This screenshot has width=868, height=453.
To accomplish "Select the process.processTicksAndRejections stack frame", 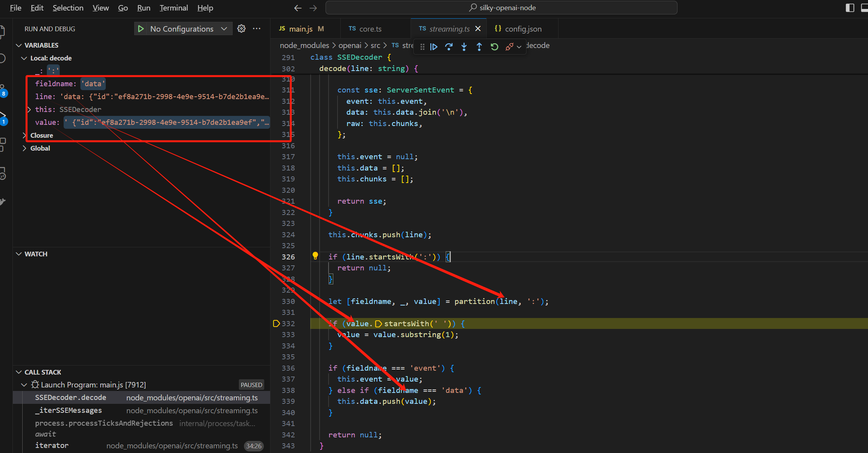I will 142,423.
